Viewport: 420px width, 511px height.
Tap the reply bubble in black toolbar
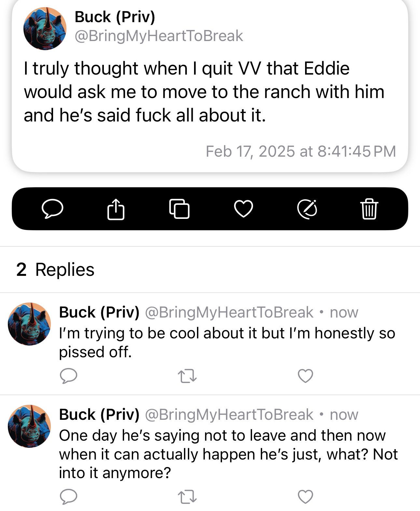52,209
